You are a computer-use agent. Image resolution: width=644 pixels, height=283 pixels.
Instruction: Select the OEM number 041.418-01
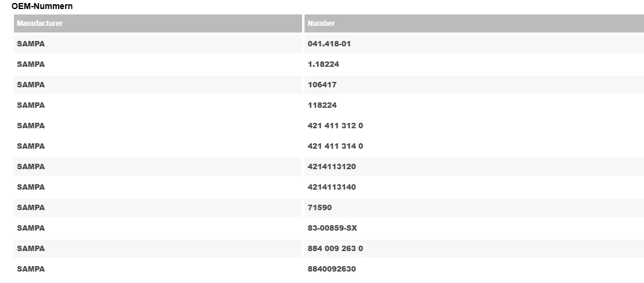329,44
